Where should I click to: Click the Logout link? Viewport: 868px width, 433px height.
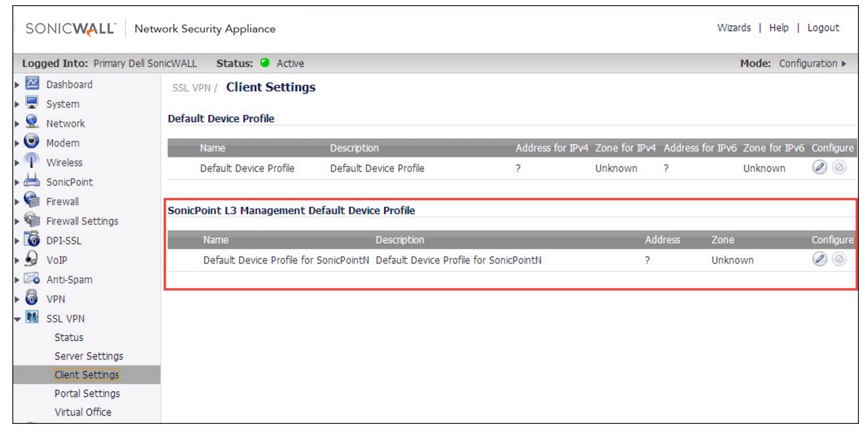823,28
